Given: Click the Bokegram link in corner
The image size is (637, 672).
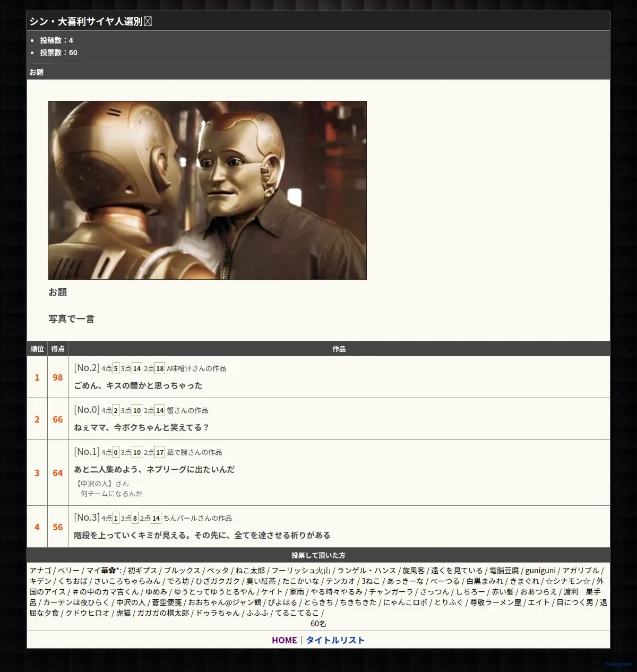Looking at the screenshot, I should click(x=619, y=664).
